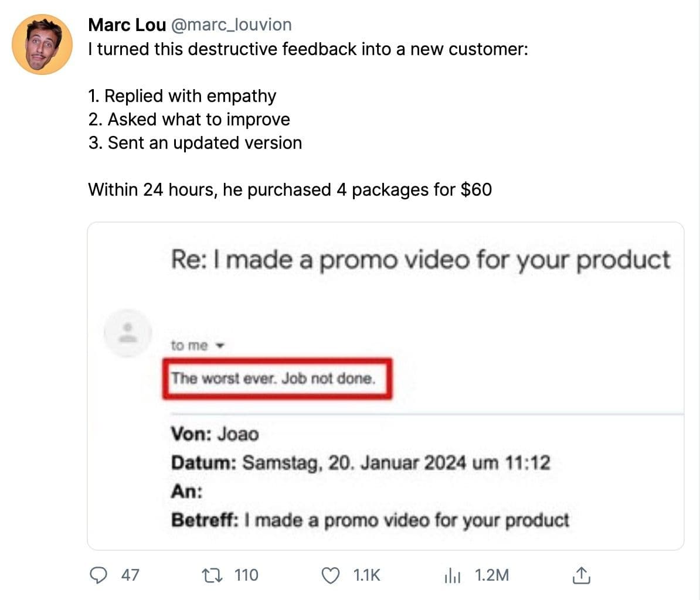
Task: Click the 1.1K likes count
Action: (367, 575)
